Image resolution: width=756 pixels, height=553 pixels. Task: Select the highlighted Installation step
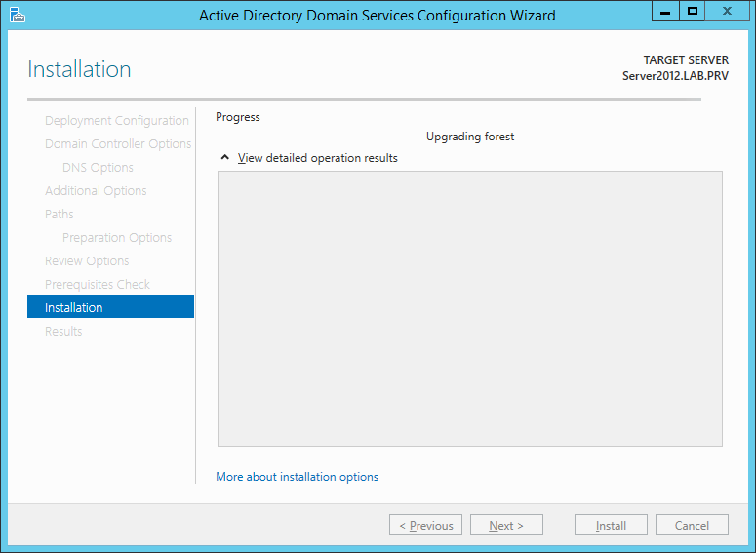[111, 306]
